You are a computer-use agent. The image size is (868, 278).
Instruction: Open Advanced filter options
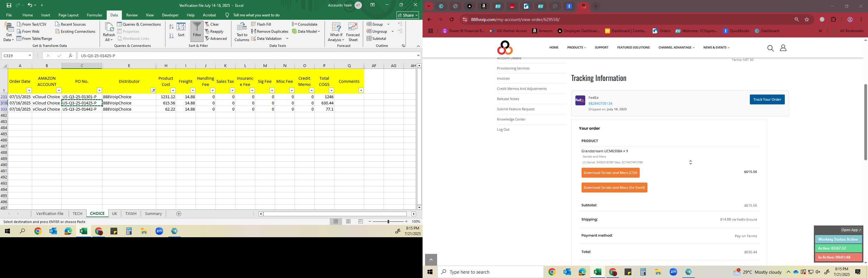point(216,38)
